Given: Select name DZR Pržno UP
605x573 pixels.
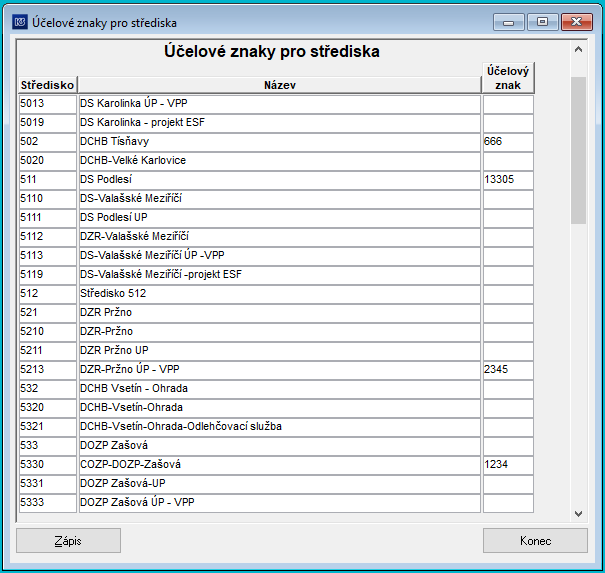Looking at the screenshot, I should coord(280,350).
